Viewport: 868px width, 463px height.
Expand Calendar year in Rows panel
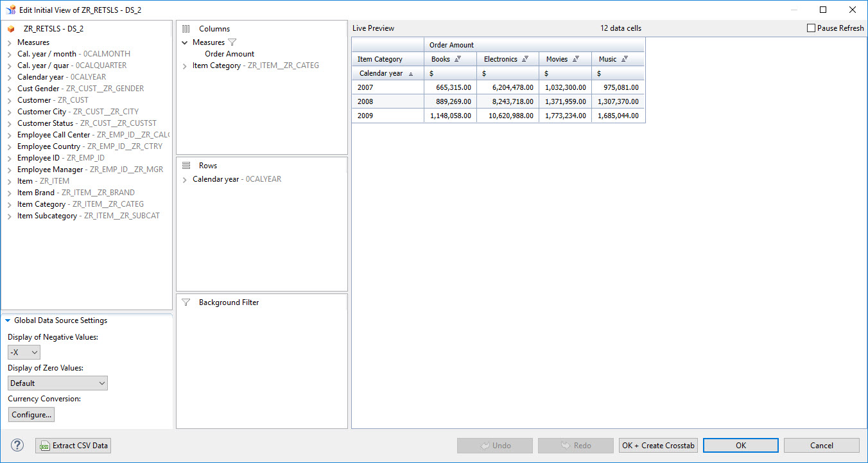(185, 180)
